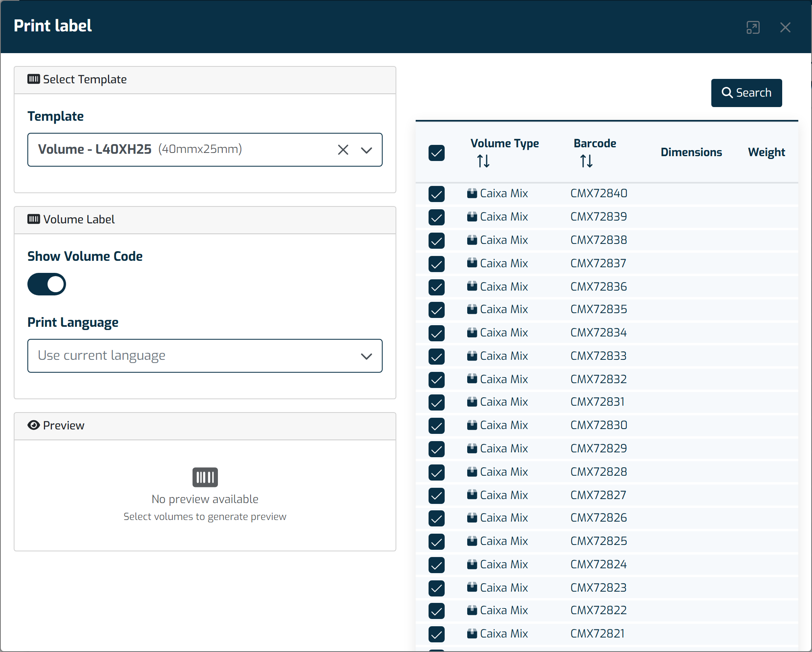Click 'No preview available' message
This screenshot has width=812, height=652.
(x=205, y=499)
